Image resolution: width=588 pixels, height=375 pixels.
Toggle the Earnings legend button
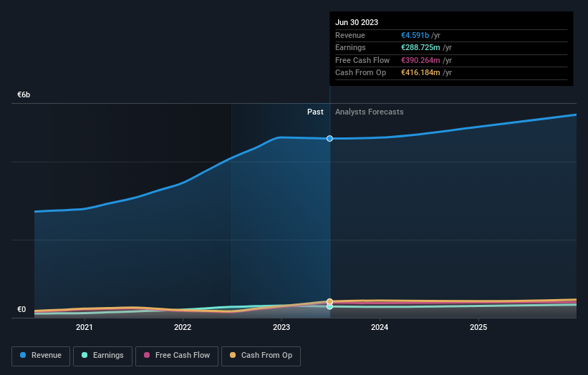click(102, 356)
